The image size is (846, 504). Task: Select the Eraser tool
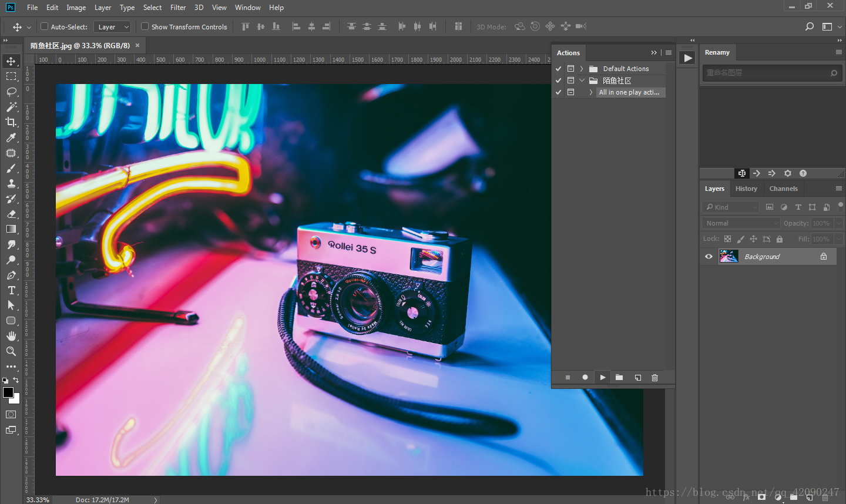[x=11, y=214]
